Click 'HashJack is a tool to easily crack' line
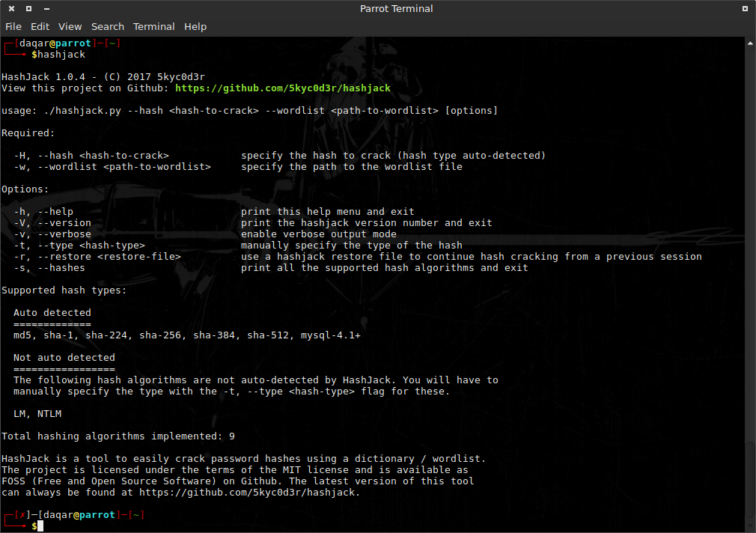 (243, 459)
